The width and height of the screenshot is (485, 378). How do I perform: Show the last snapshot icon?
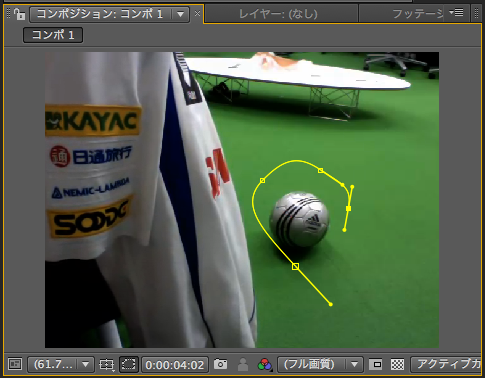[x=243, y=364]
